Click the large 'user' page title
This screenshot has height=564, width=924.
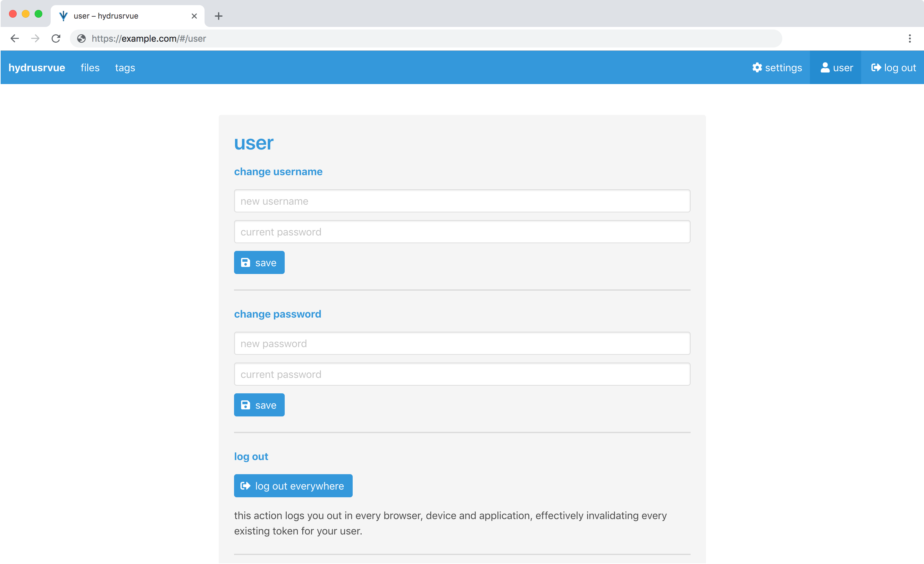pyautogui.click(x=254, y=143)
